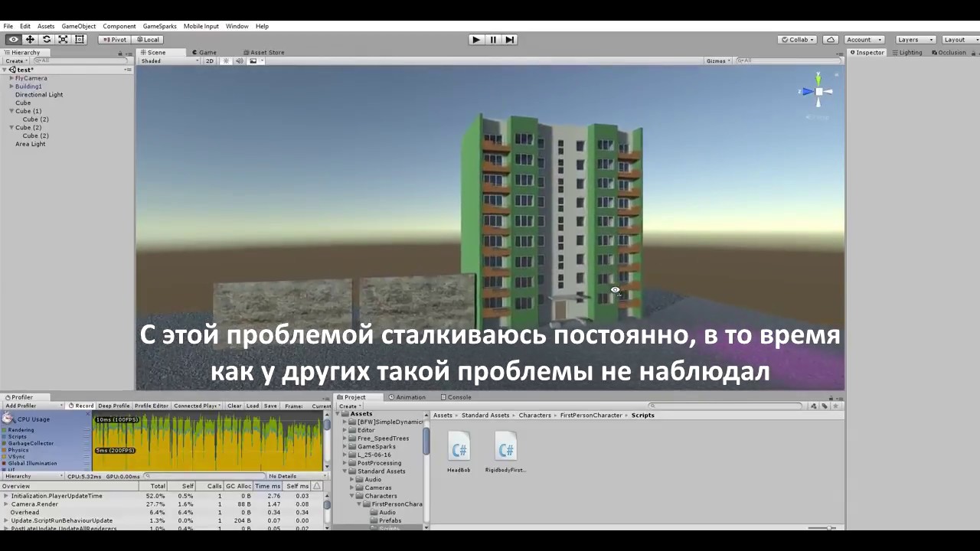Click the Pause button

coord(493,40)
